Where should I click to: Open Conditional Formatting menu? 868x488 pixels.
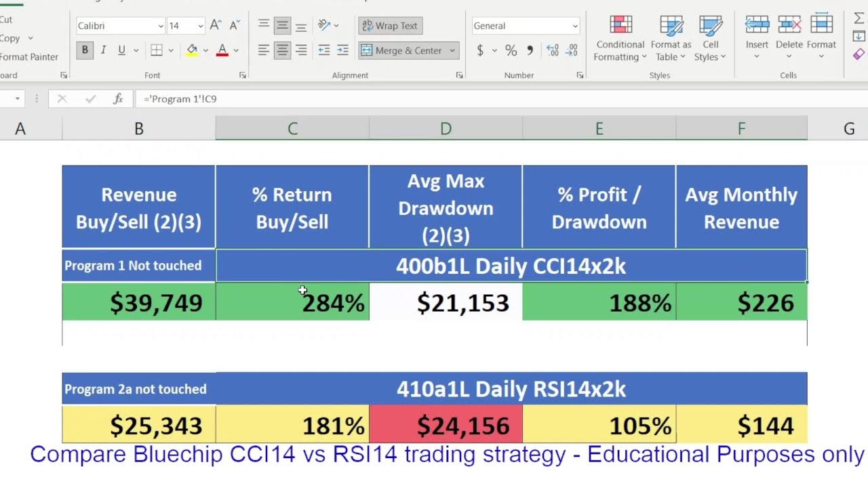[620, 39]
